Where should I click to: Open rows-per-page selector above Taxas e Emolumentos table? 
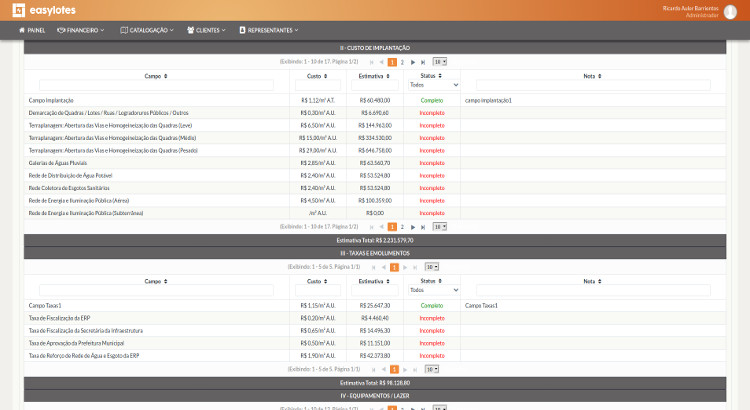point(431,267)
